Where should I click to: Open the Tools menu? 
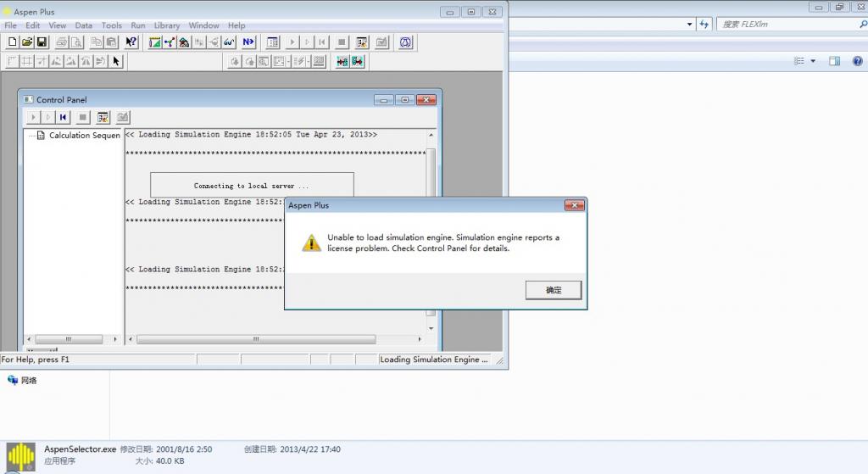point(111,25)
